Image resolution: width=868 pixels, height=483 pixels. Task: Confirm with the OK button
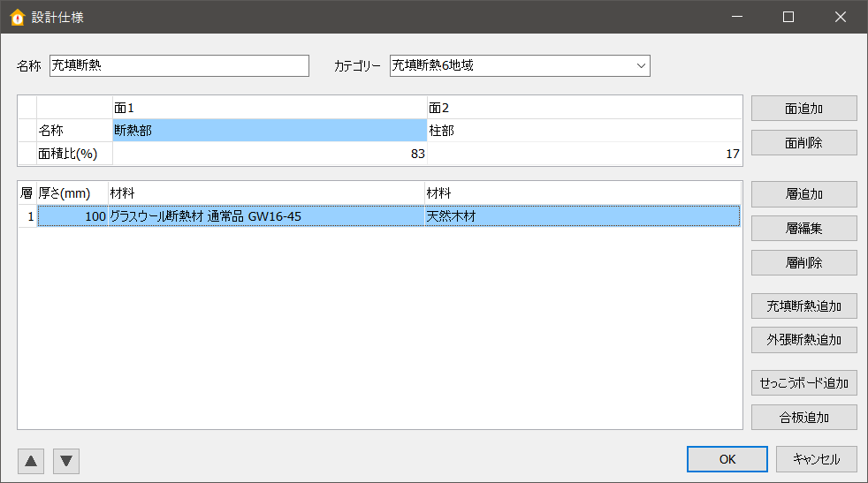click(x=727, y=459)
